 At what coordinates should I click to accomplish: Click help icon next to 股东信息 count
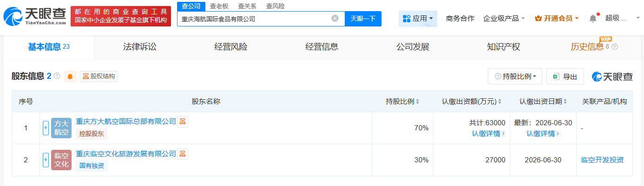57,76
